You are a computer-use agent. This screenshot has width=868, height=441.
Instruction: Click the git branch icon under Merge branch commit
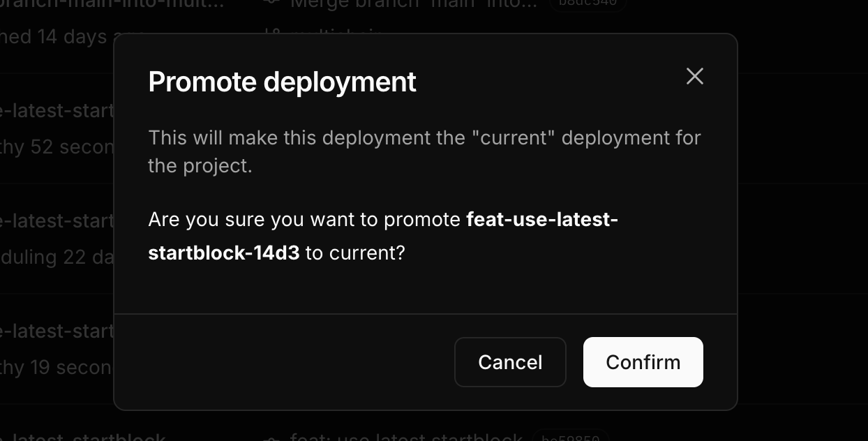[272, 33]
